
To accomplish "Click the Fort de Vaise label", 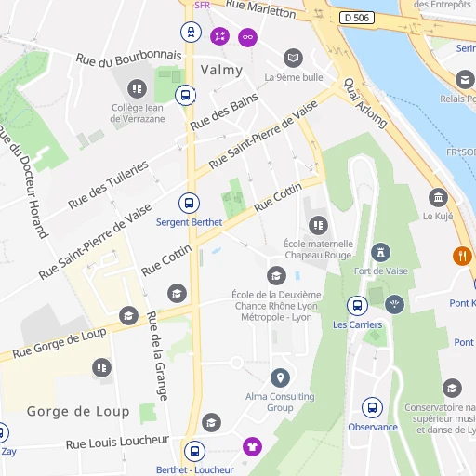I will pos(381,271).
